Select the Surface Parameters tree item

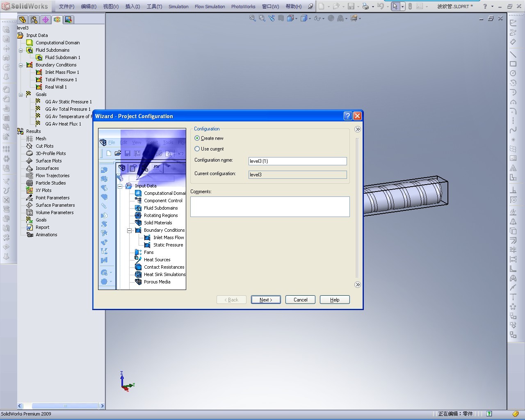coord(55,205)
